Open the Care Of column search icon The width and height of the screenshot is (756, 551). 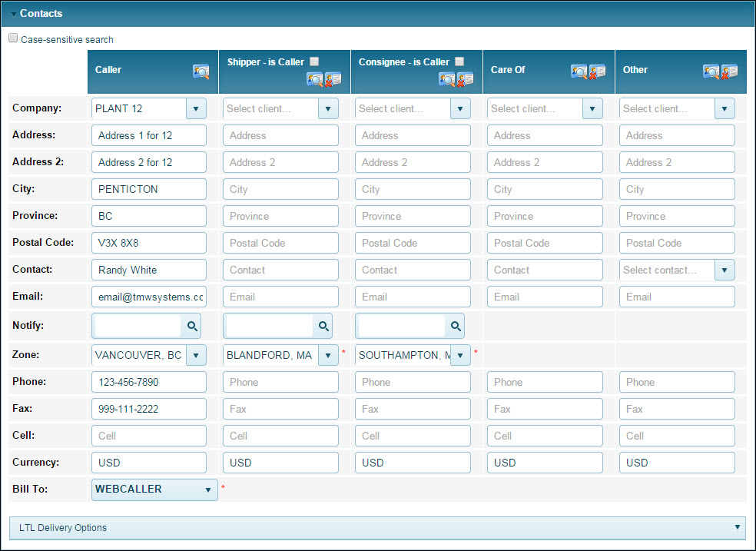579,71
